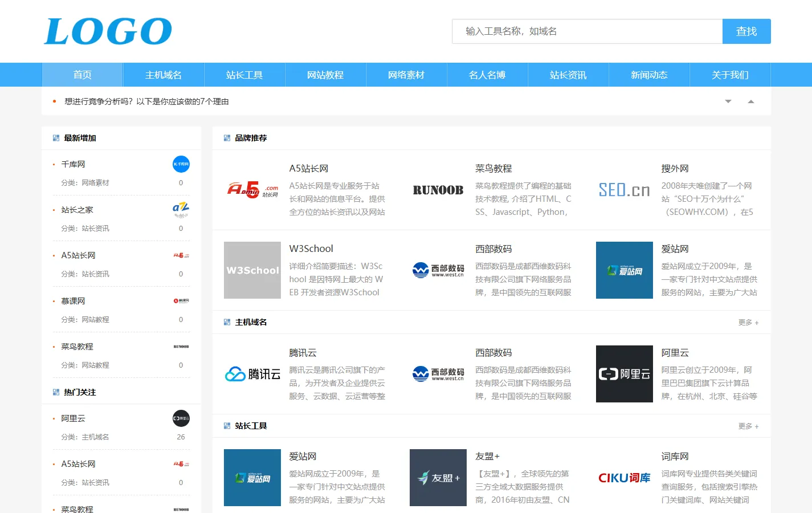This screenshot has height=513, width=812.
Task: Focus the 输入工具名称 search field
Action: [x=587, y=31]
